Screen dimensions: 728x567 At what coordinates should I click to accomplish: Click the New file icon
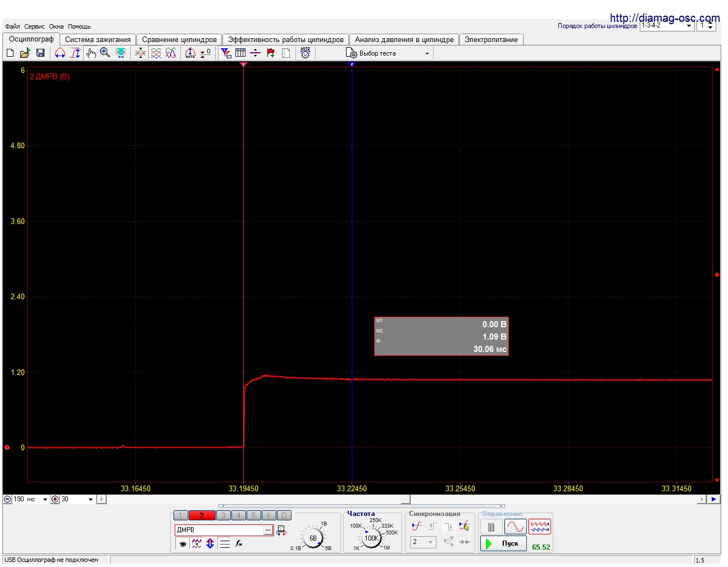coord(10,53)
